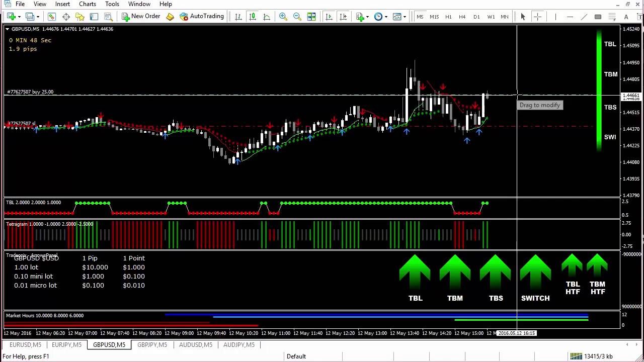The width and height of the screenshot is (644, 362).
Task: Open the templates dropdown
Action: (399, 17)
